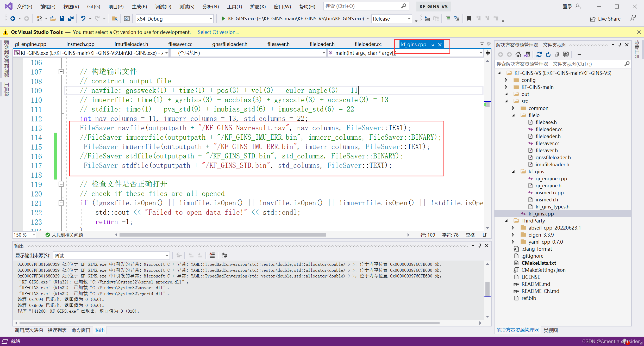Image resolution: width=644 pixels, height=346 pixels.
Task: Click the refresh icon in Solution Explorer
Action: pos(548,54)
